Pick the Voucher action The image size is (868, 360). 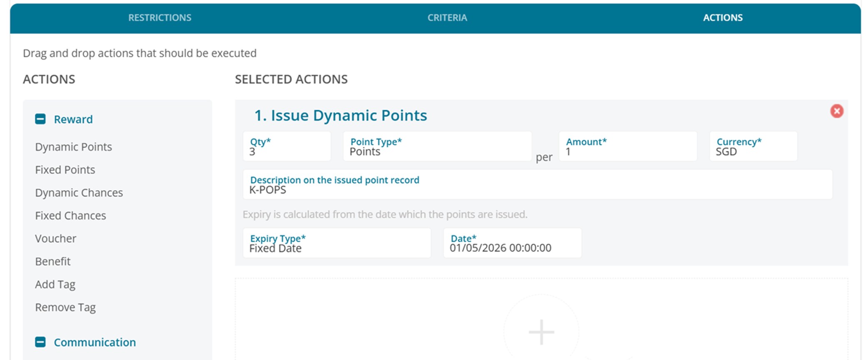tap(55, 238)
